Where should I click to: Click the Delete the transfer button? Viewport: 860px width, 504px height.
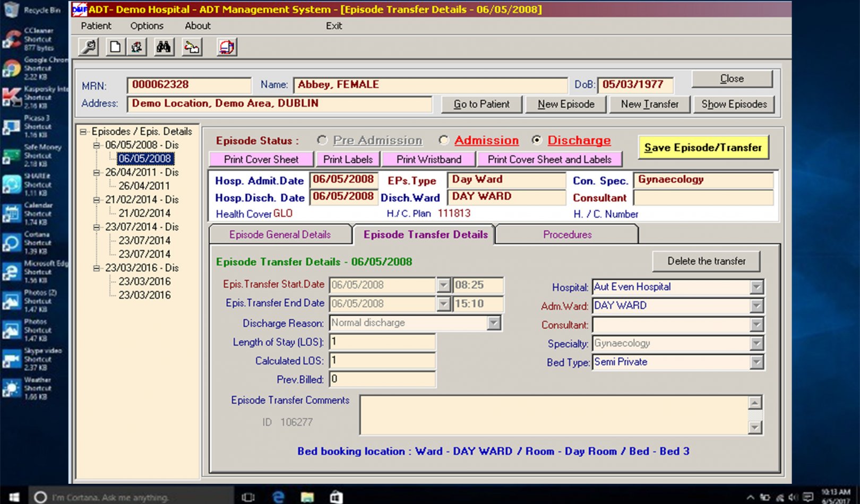tap(706, 261)
